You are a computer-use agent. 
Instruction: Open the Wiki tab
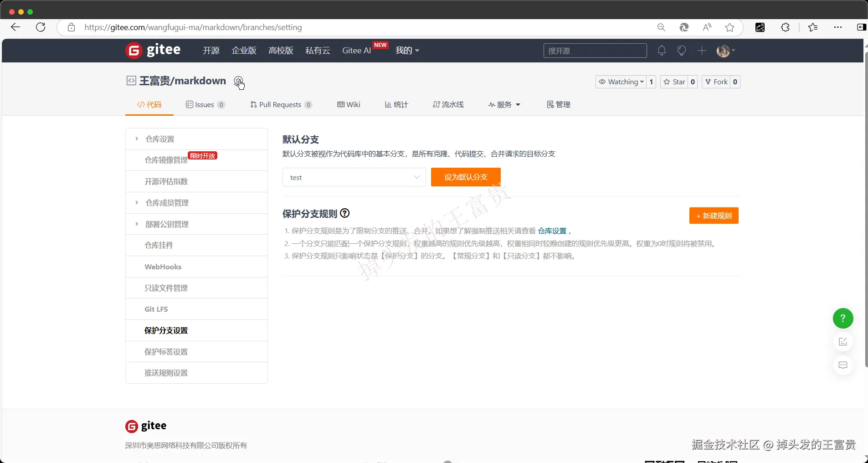click(x=349, y=105)
